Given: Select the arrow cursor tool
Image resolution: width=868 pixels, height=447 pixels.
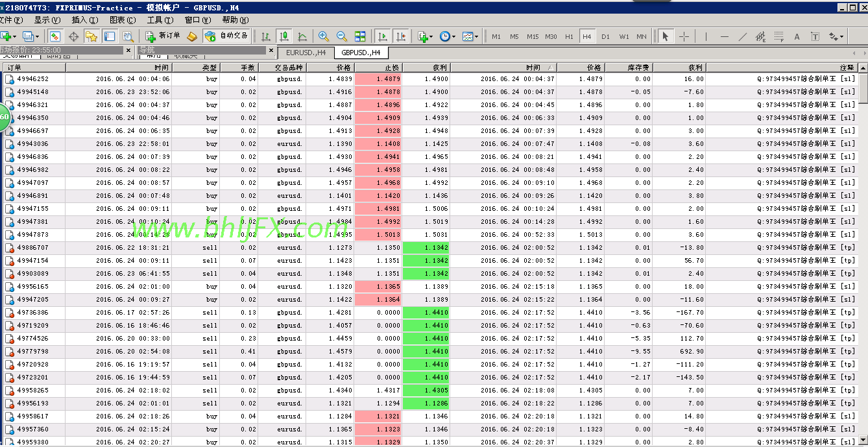Looking at the screenshot, I should [x=665, y=36].
